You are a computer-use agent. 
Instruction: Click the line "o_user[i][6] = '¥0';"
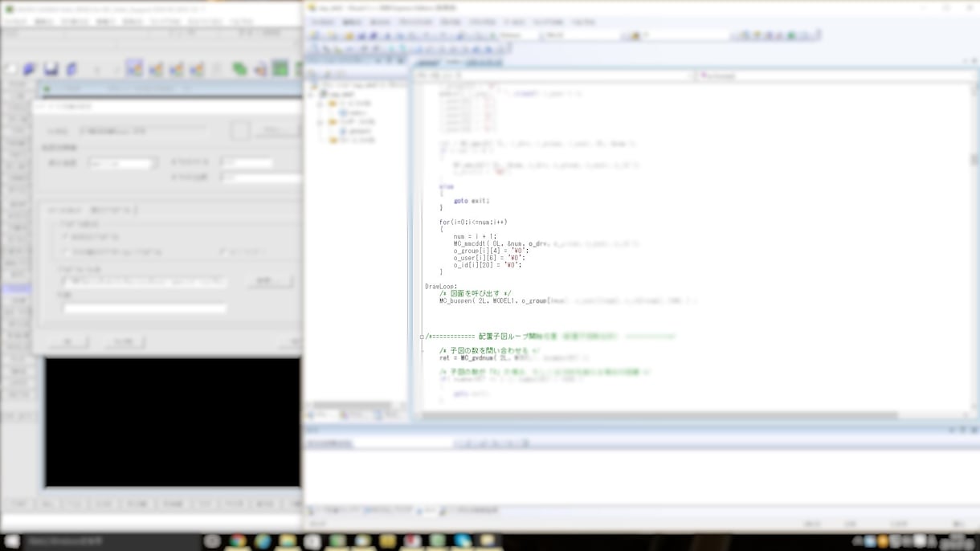click(488, 258)
